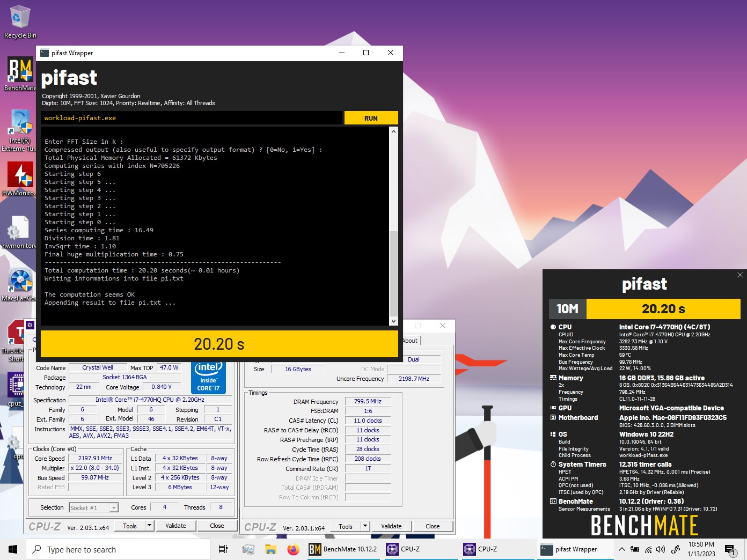Click the yellow RUN button
This screenshot has width=747, height=560.
click(x=371, y=118)
